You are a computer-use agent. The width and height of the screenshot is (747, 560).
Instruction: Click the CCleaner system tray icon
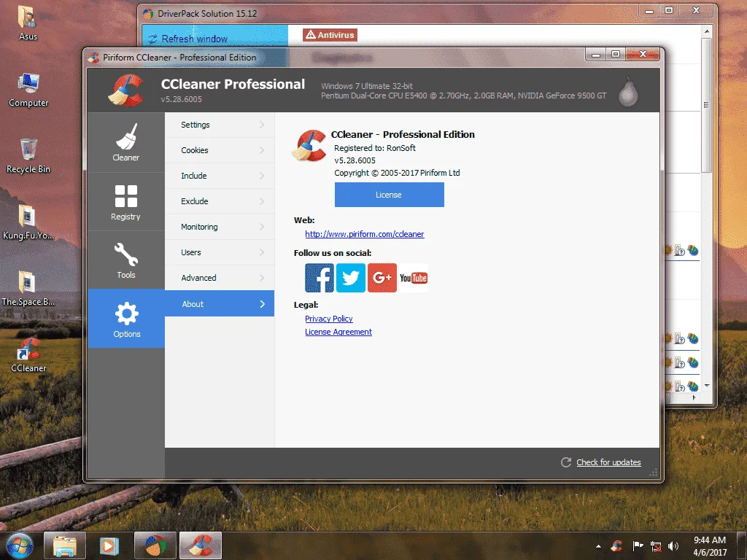pos(617,546)
